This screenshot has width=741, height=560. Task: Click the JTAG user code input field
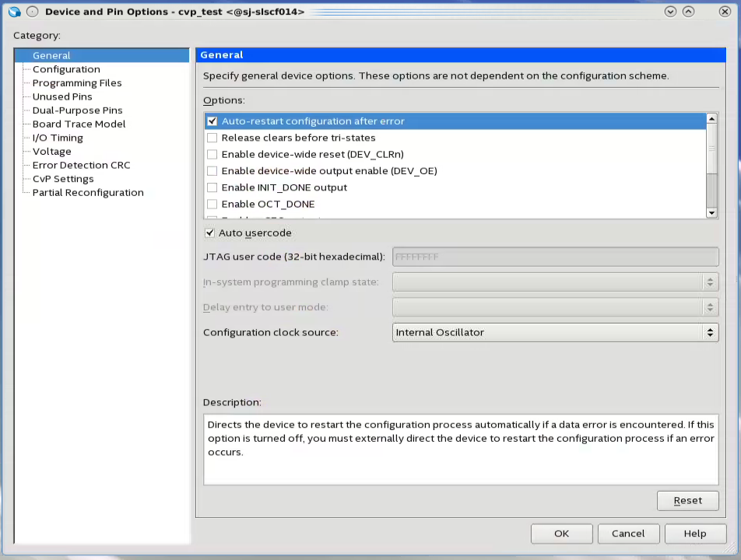(555, 257)
